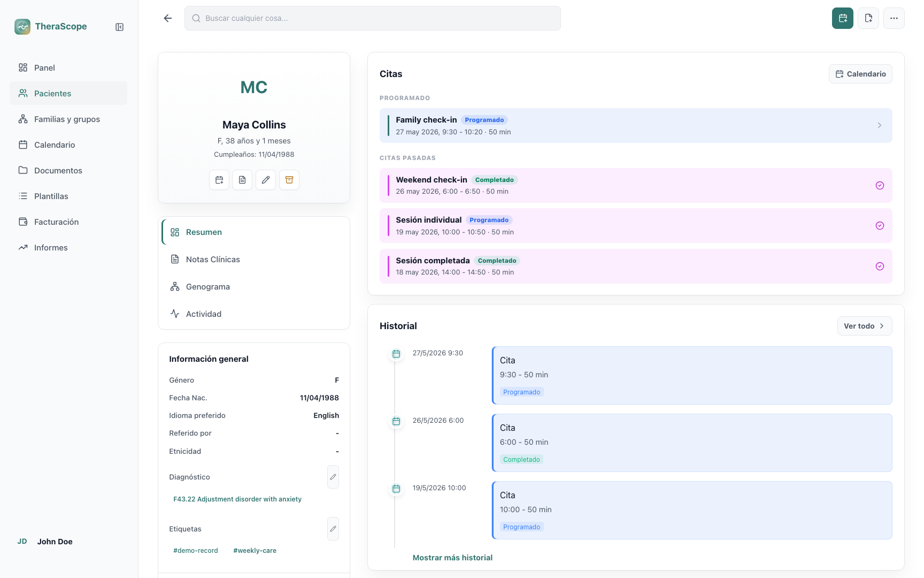Click the pencil edit icon under patient name
Image resolution: width=924 pixels, height=578 pixels.
coord(266,180)
